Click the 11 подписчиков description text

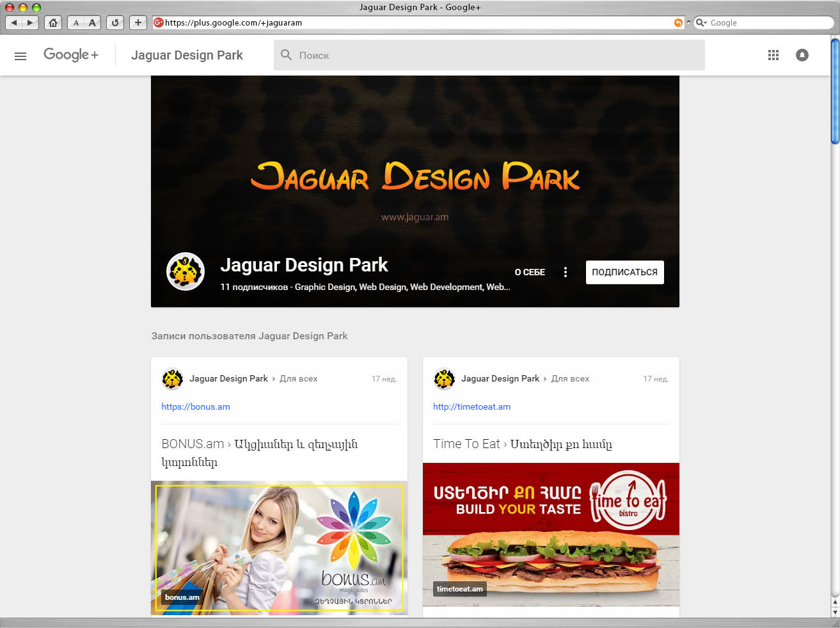(365, 287)
